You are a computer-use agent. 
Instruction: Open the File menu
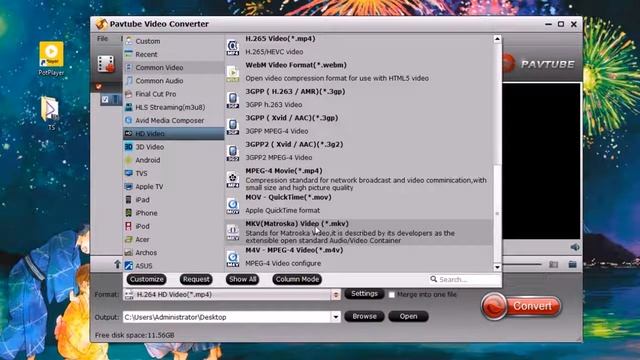tap(102, 39)
